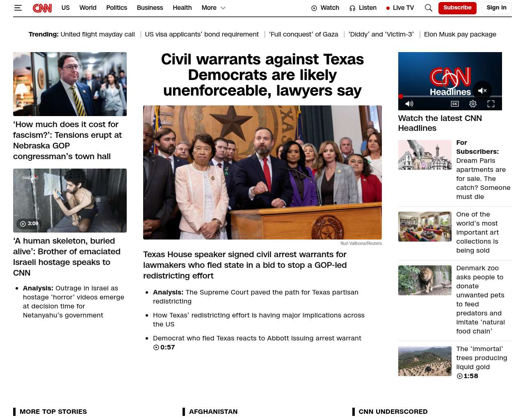Open world's most important art collections story
The width and height of the screenshot is (525, 420).
[477, 232]
